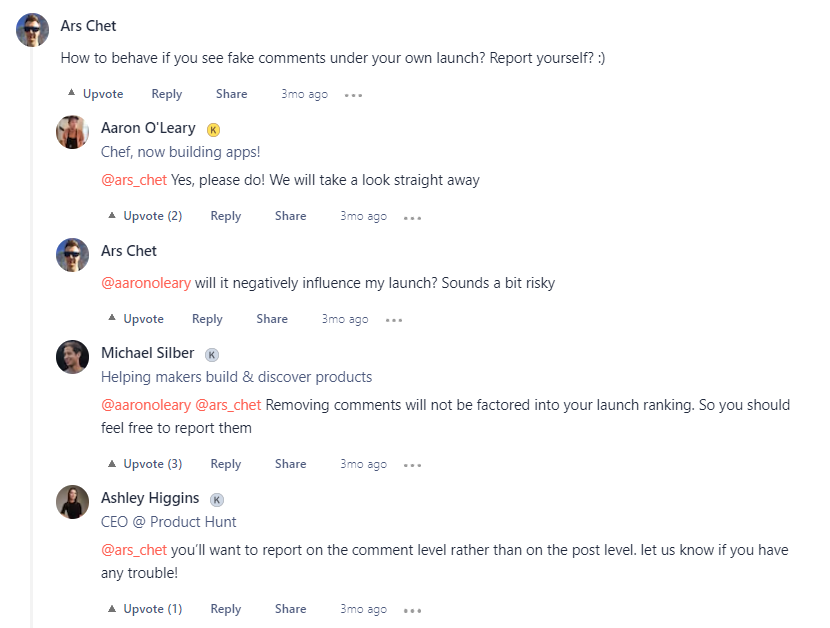The height and width of the screenshot is (628, 830).
Task: Open Ars Chet's profile avatar
Action: pos(32,29)
